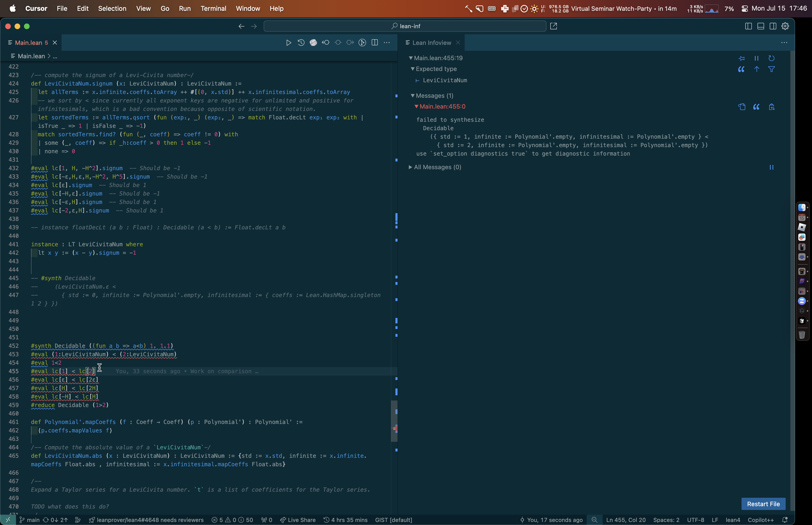Show the errors and warnings count
The image size is (812, 525).
(x=232, y=520)
